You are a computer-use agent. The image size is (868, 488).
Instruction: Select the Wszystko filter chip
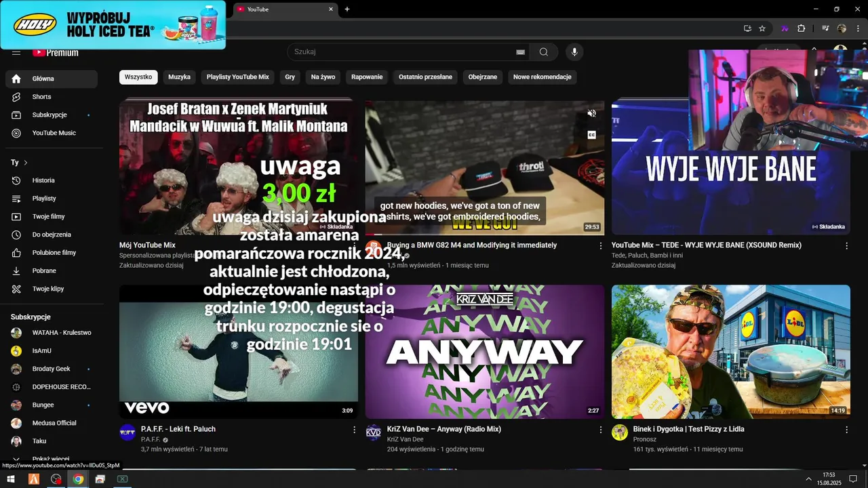click(138, 77)
